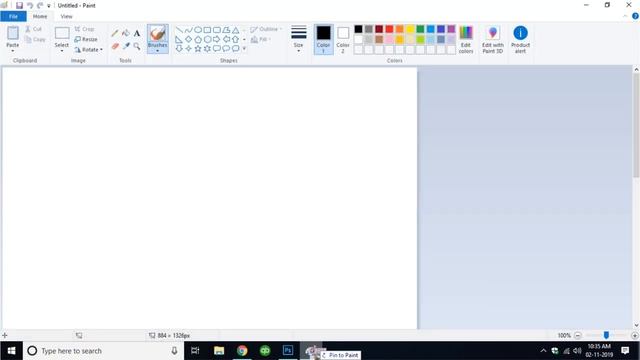Open Edit with Paint 3D
The image size is (640, 360).
(x=493, y=40)
